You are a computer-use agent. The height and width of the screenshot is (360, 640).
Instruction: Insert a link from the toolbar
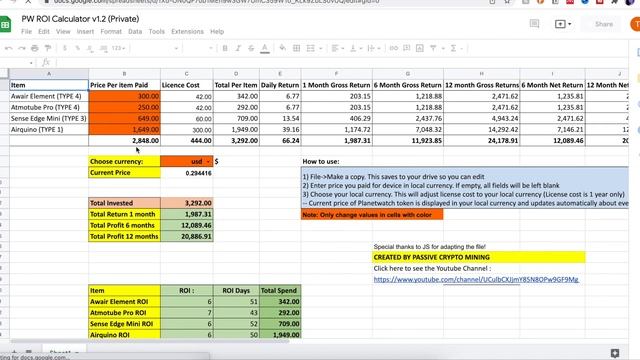[x=393, y=48]
